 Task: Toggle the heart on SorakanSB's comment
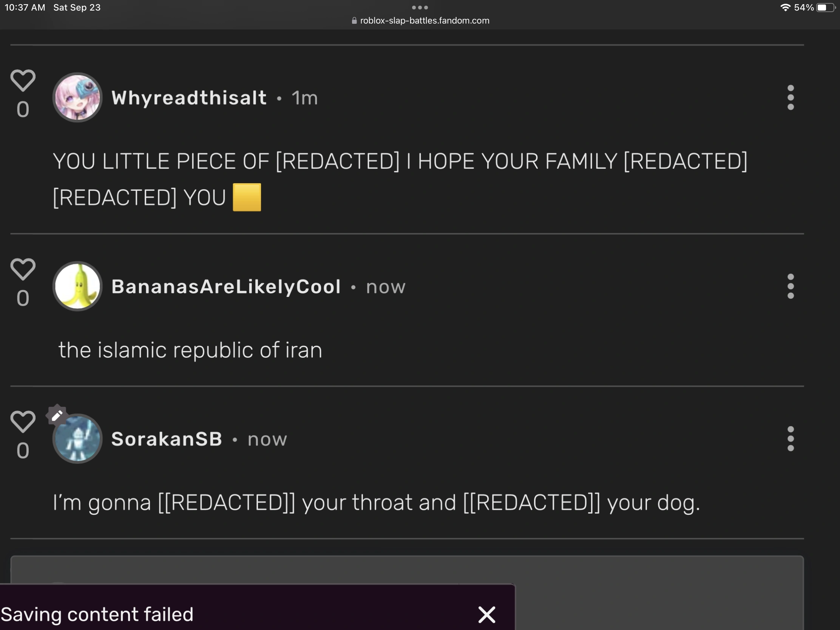pos(23,422)
